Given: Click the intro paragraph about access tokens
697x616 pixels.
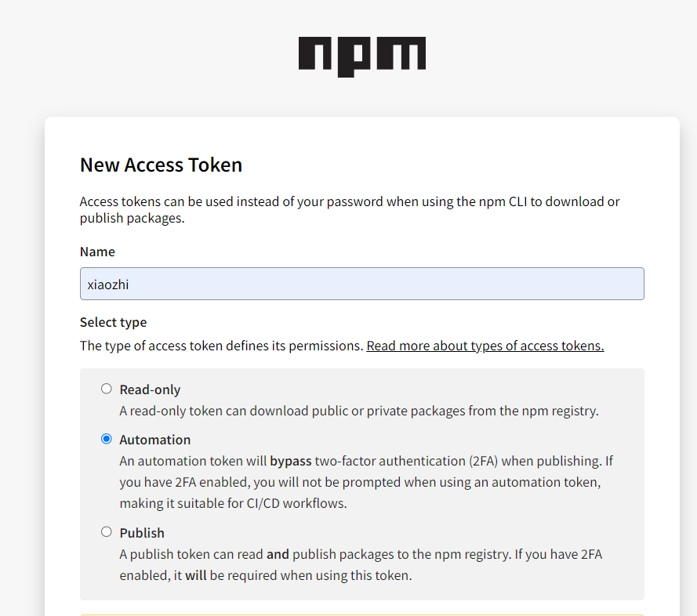Looking at the screenshot, I should point(350,209).
